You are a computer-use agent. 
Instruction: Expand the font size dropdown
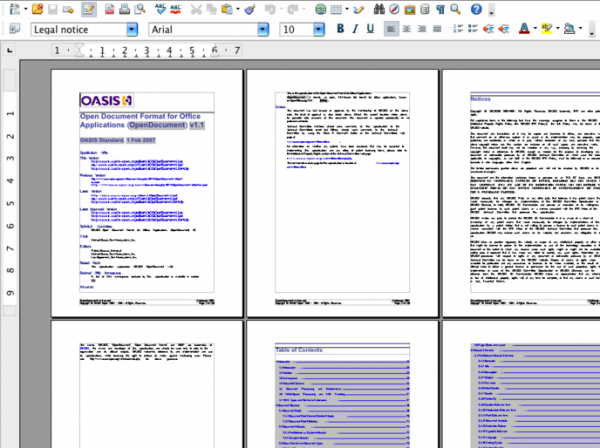pyautogui.click(x=319, y=29)
